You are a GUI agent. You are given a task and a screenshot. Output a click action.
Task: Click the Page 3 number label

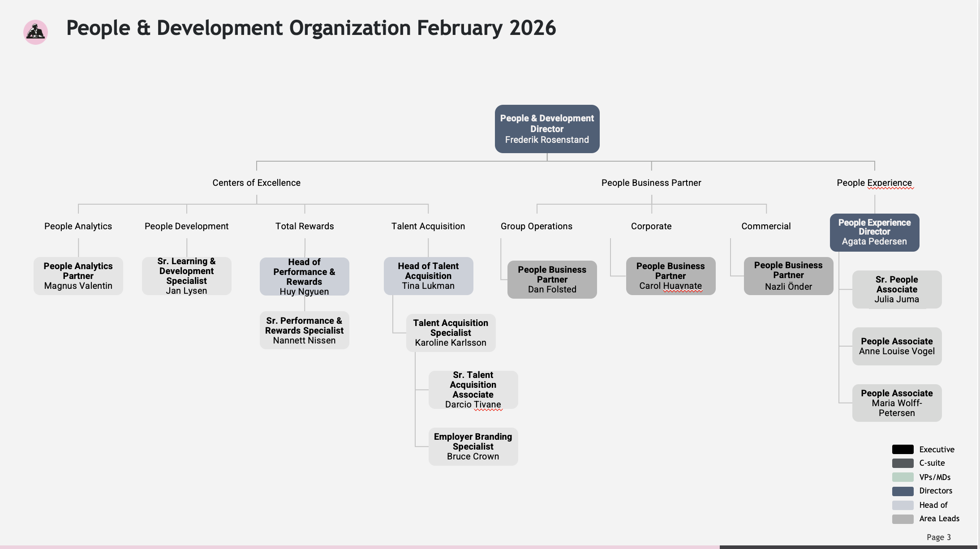pos(938,537)
